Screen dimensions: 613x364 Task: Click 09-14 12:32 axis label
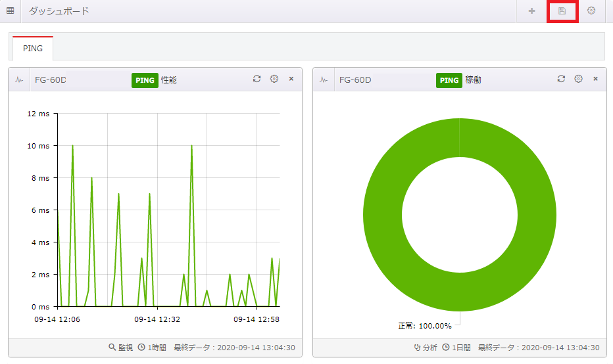[157, 319]
